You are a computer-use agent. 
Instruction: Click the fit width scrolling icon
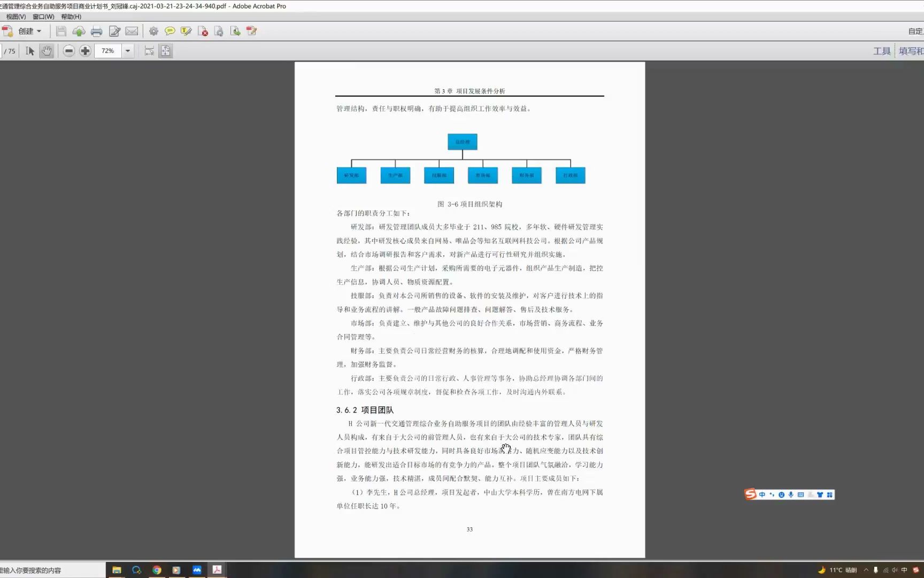pos(149,51)
